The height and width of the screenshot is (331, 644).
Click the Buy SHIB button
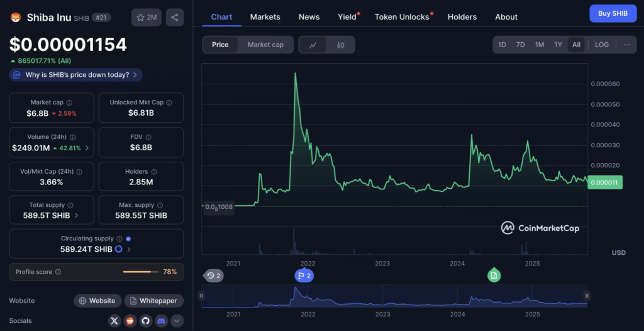(613, 13)
